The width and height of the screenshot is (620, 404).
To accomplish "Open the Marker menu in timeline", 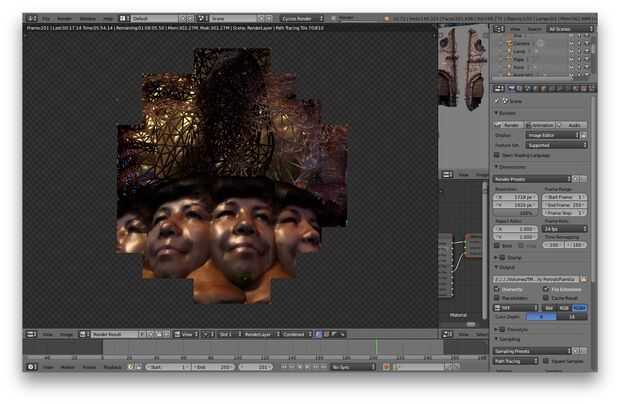I will [68, 367].
